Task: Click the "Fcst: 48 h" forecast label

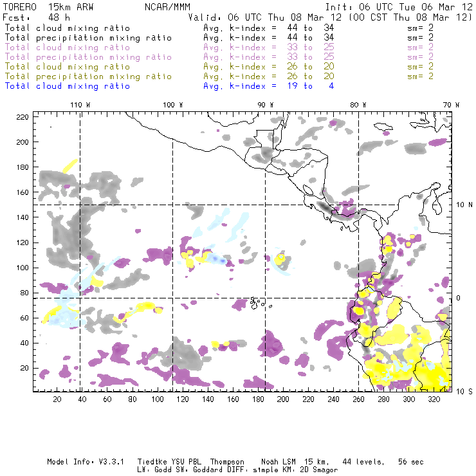Action: point(36,17)
